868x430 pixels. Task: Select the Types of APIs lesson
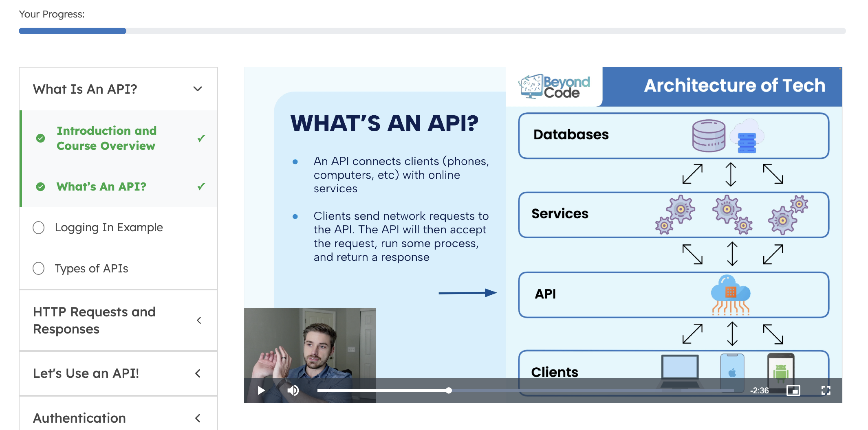point(91,268)
